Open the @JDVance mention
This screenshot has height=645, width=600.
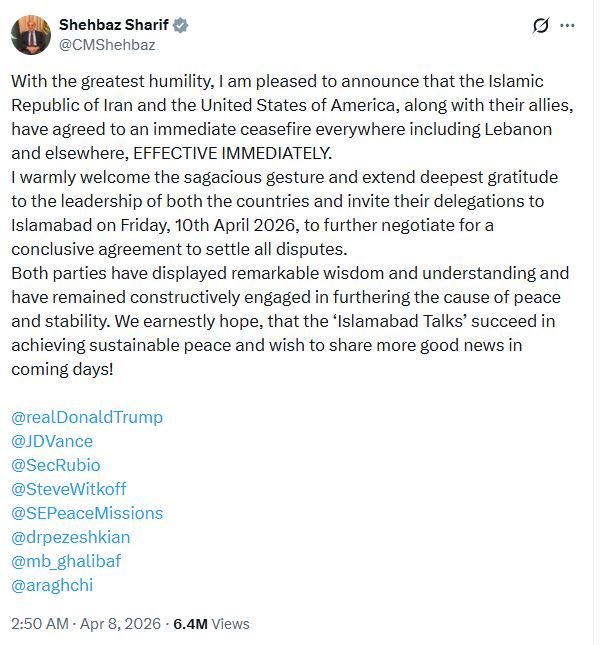click(x=52, y=441)
